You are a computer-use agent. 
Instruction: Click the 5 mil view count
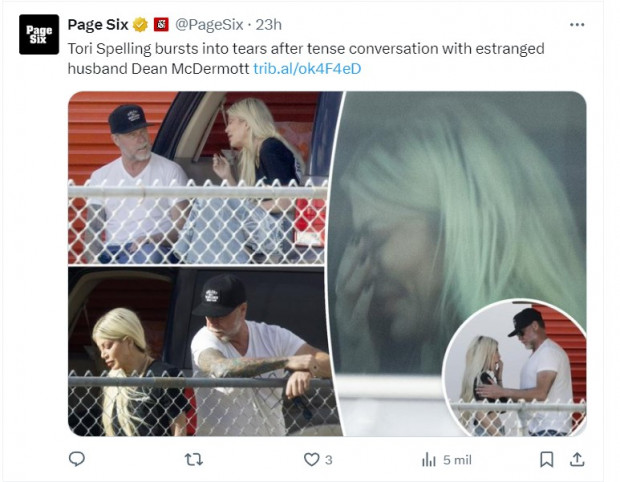pos(457,460)
